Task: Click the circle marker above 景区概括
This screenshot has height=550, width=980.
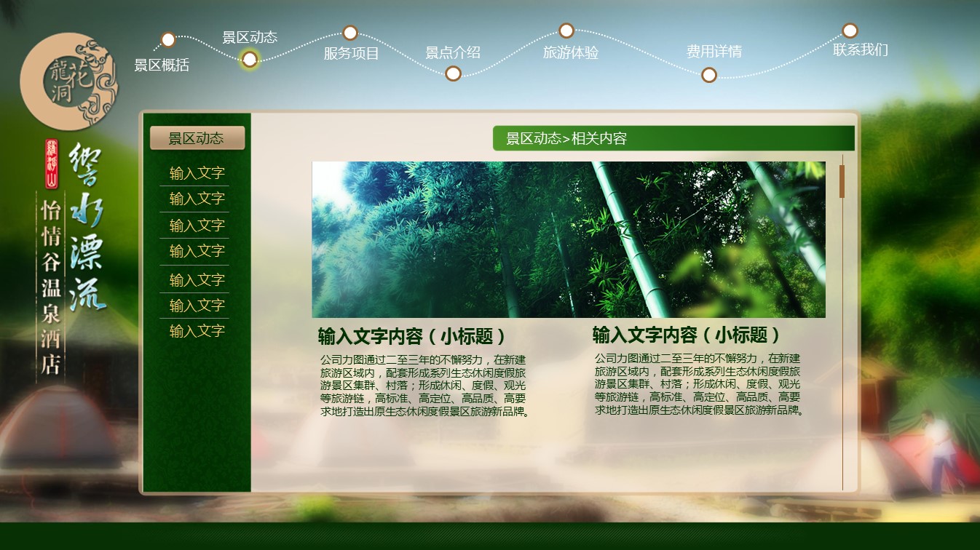Action: pos(168,39)
